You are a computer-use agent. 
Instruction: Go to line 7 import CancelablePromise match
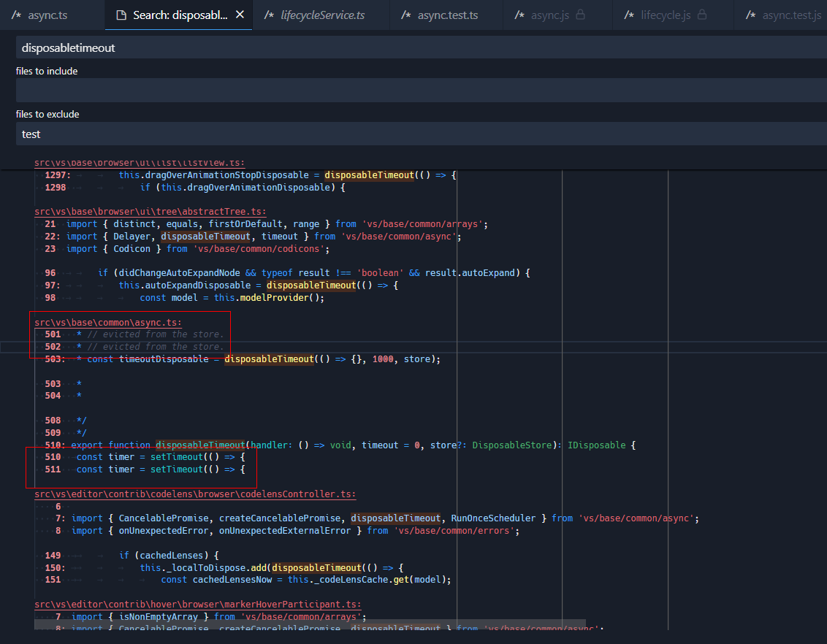coord(377,518)
